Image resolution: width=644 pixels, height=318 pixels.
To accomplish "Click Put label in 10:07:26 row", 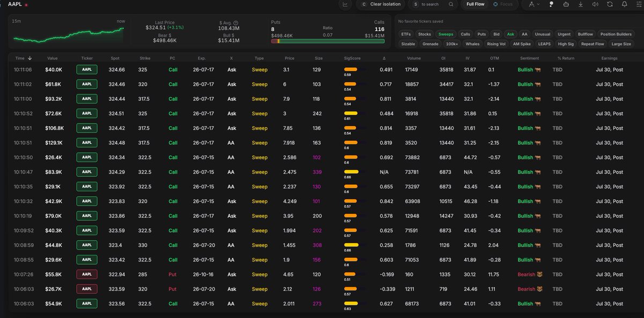I will coord(173,274).
